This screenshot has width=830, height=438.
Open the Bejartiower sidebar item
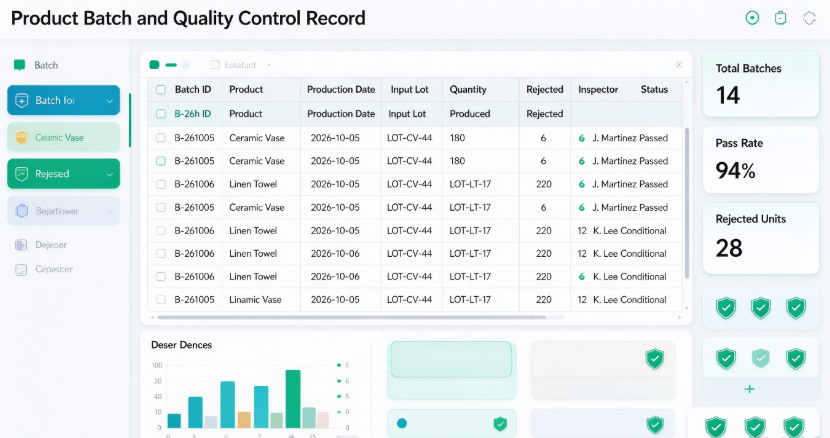click(64, 211)
